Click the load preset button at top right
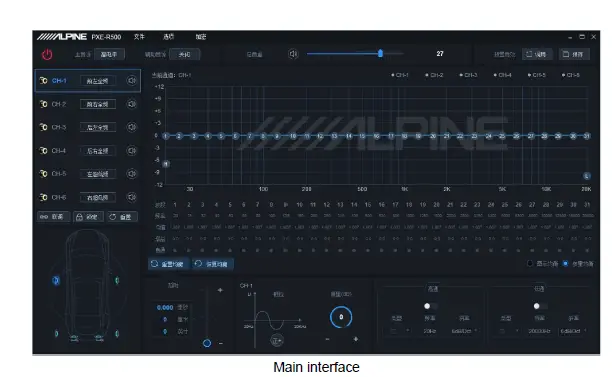This screenshot has height=377, width=612. pyautogui.click(x=537, y=54)
